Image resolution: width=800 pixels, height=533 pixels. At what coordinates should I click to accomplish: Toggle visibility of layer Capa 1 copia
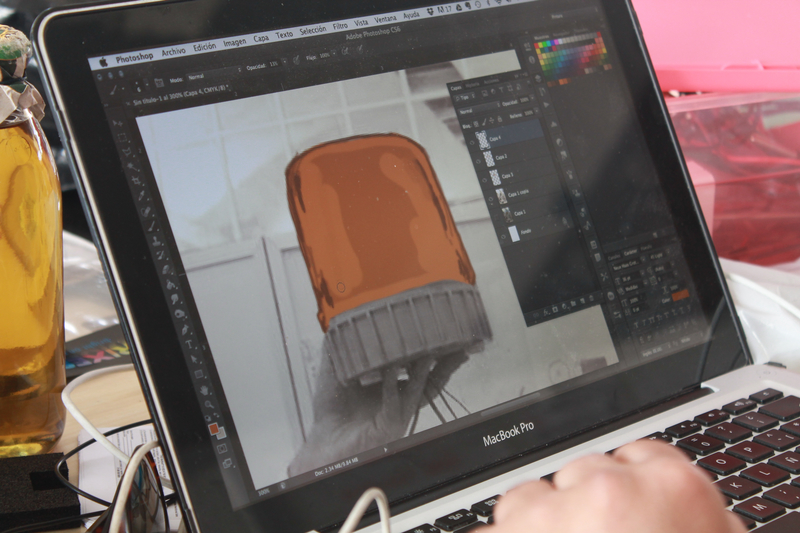pyautogui.click(x=491, y=199)
